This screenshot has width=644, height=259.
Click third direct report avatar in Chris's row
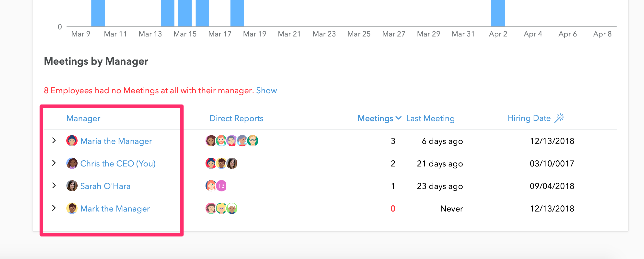tap(232, 163)
